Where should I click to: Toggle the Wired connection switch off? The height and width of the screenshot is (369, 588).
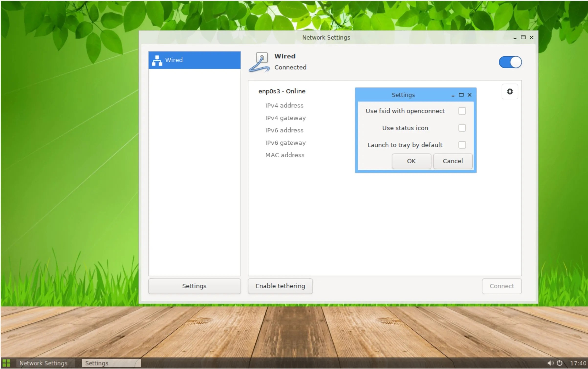coord(510,62)
